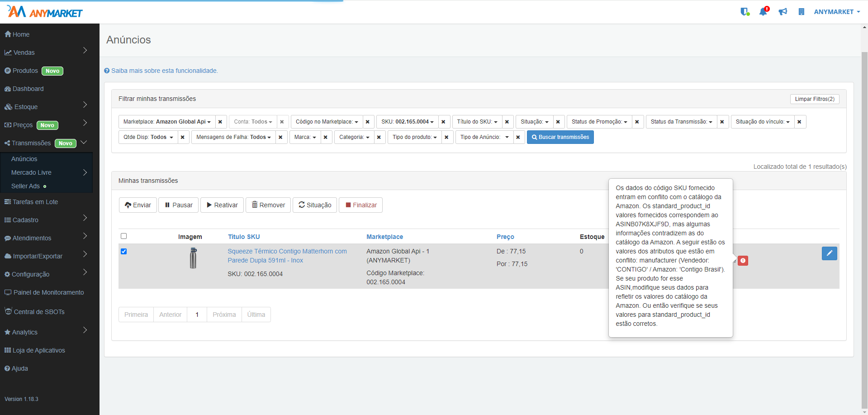Uncheck the Squeeze Térmico row checkbox

point(123,252)
